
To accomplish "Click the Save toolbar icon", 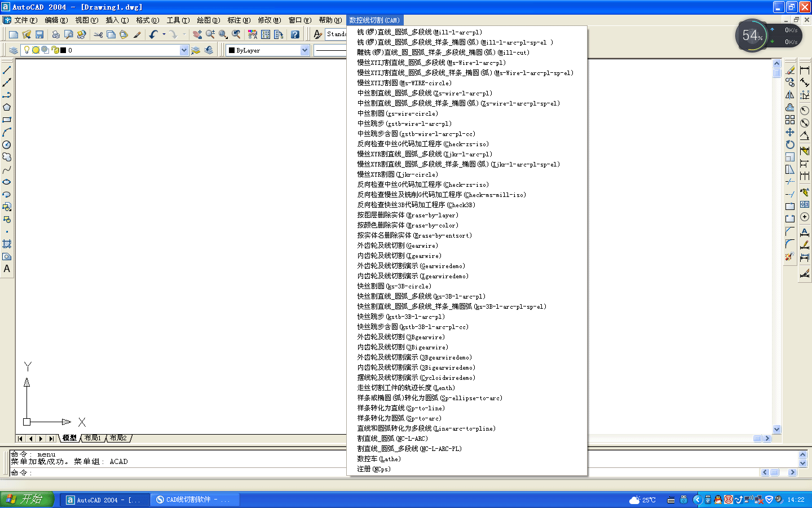I will pos(39,34).
